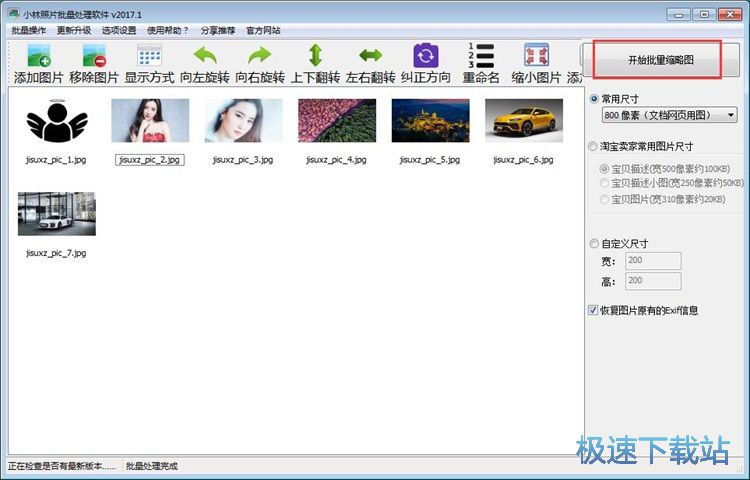Image resolution: width=750 pixels, height=480 pixels.
Task: Select the jisuxz_pic_3.jpg portrait thumbnail
Action: (x=243, y=120)
